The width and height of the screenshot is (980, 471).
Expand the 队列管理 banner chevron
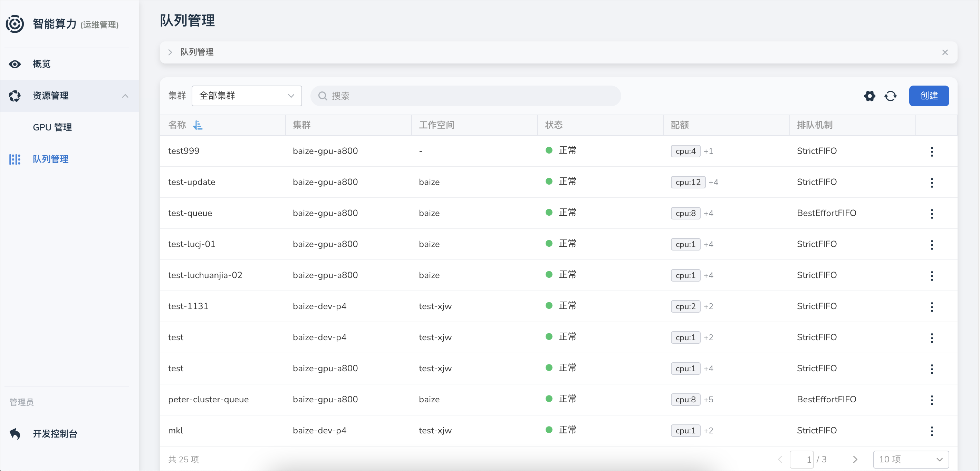click(x=170, y=52)
